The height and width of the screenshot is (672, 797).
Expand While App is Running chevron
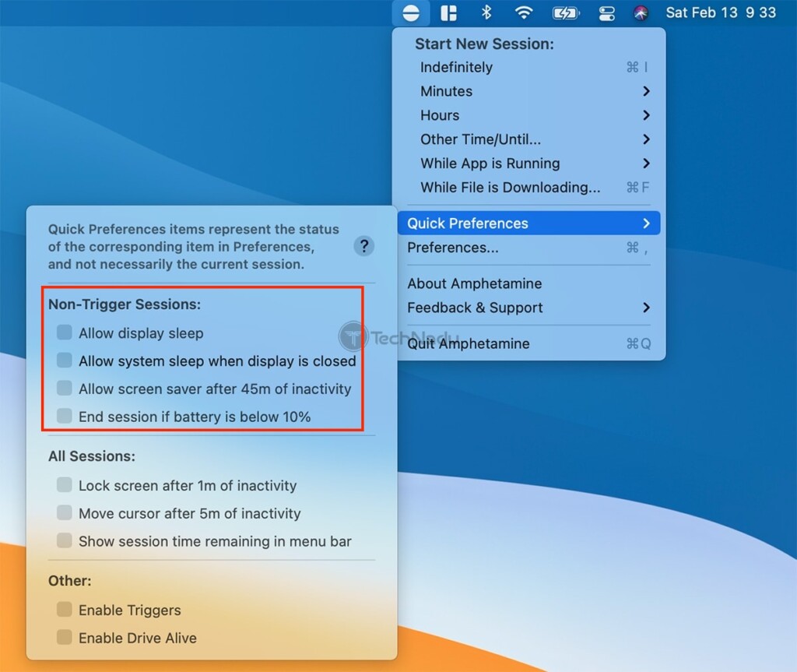tap(646, 163)
